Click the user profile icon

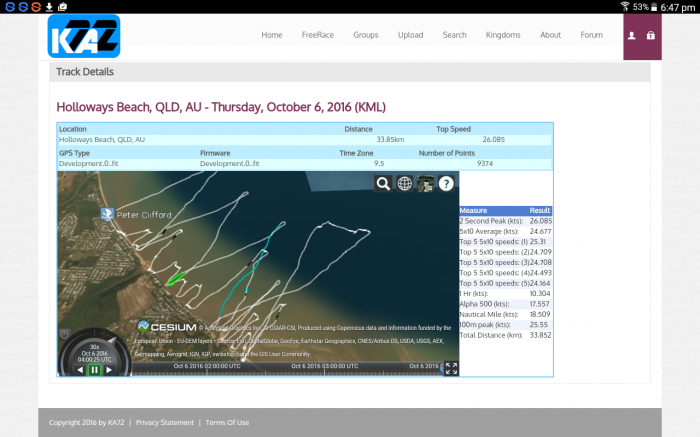(x=631, y=35)
